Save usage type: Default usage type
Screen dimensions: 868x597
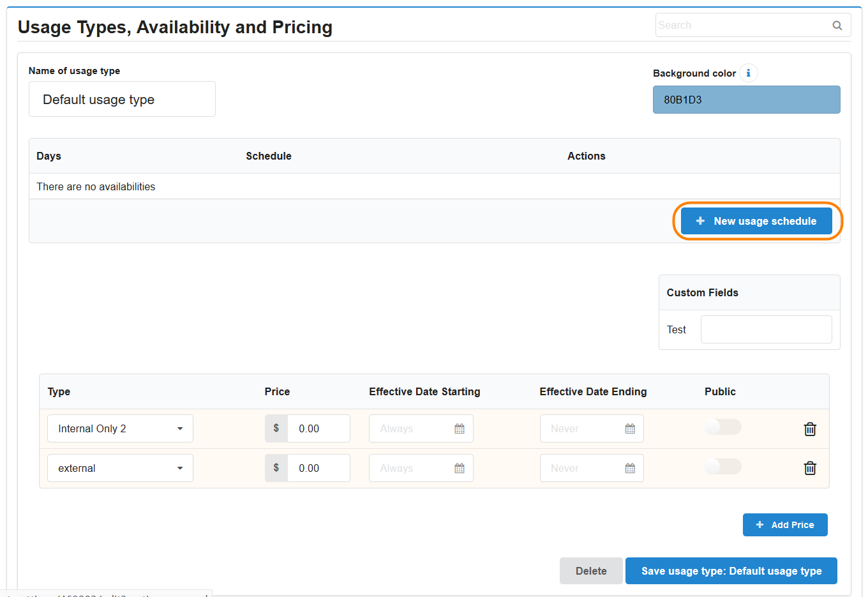click(731, 571)
